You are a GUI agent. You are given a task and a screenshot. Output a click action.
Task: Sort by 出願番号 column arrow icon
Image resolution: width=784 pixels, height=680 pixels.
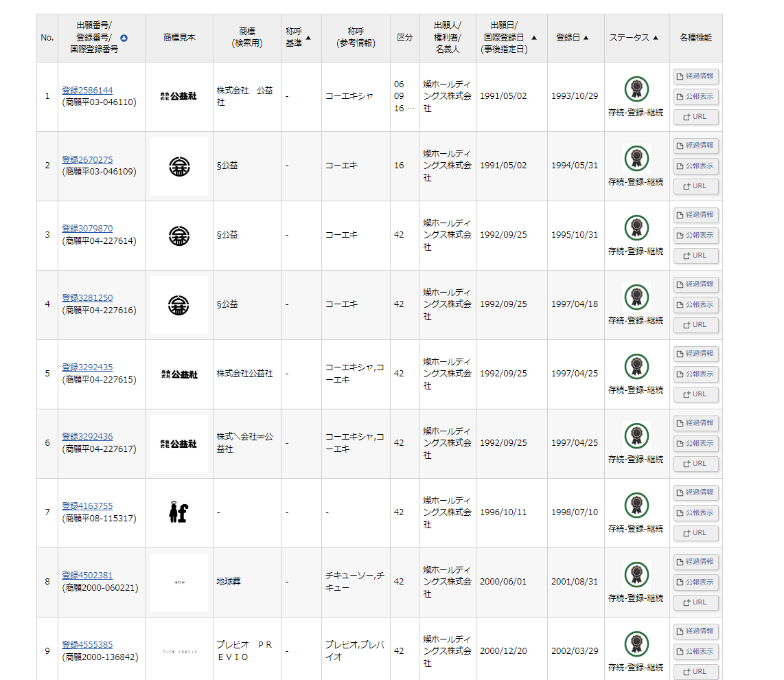124,38
